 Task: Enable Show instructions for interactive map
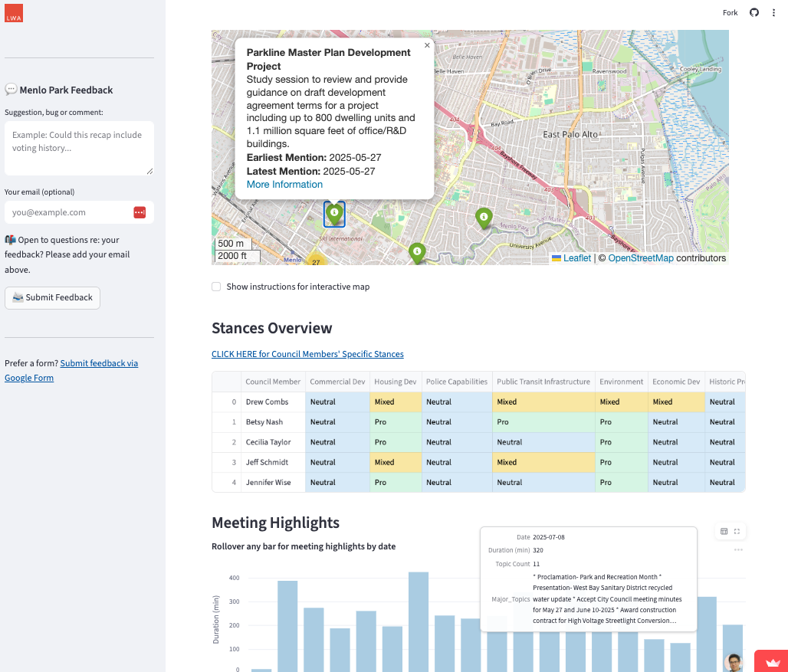pos(215,287)
